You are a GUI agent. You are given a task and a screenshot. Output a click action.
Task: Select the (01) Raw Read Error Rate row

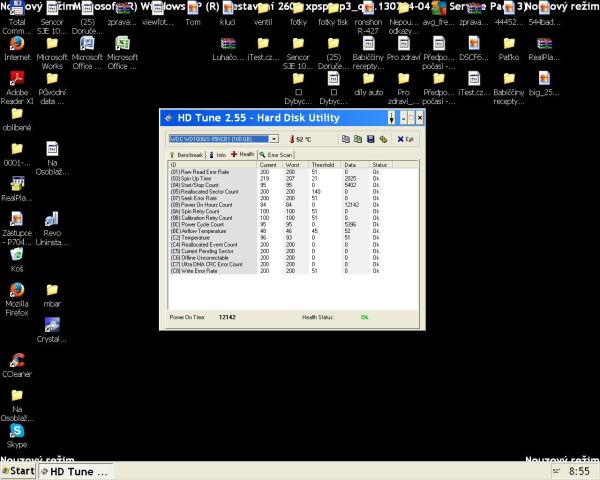tap(281, 172)
